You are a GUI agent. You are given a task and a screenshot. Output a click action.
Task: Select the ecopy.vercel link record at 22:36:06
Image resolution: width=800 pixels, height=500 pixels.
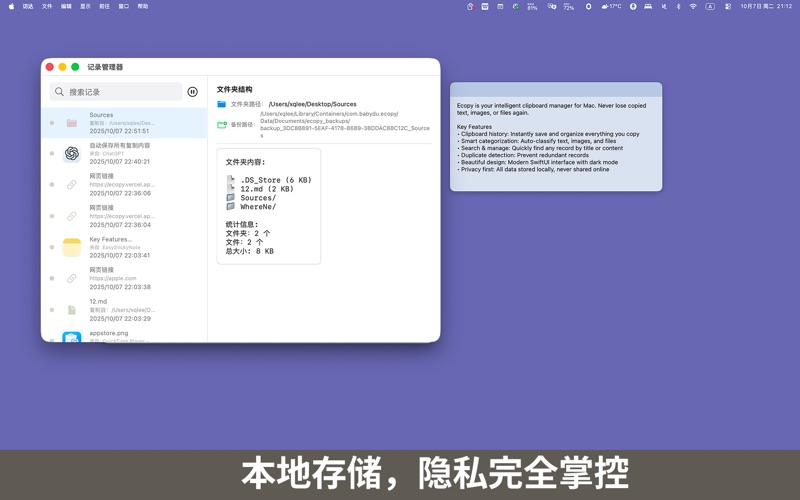pyautogui.click(x=124, y=185)
